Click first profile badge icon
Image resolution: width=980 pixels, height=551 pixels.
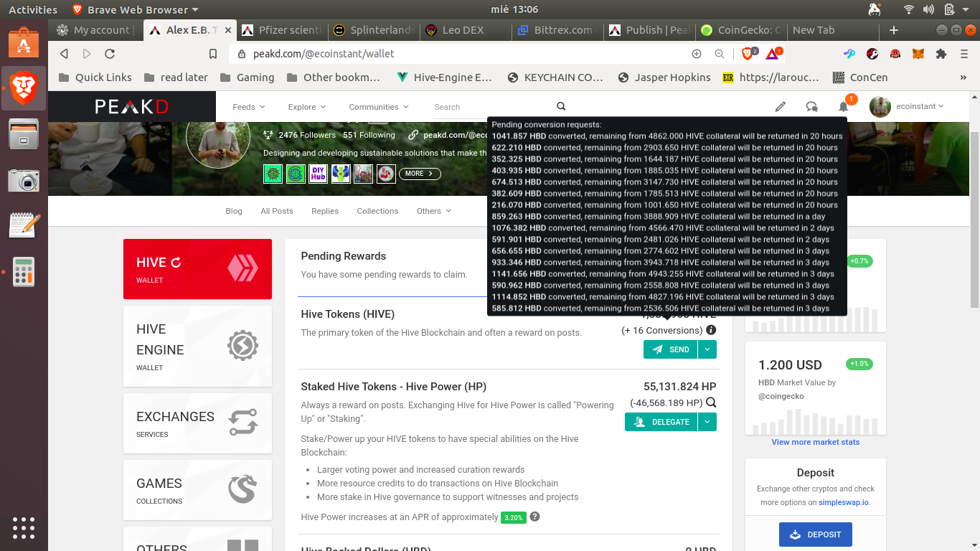click(273, 174)
